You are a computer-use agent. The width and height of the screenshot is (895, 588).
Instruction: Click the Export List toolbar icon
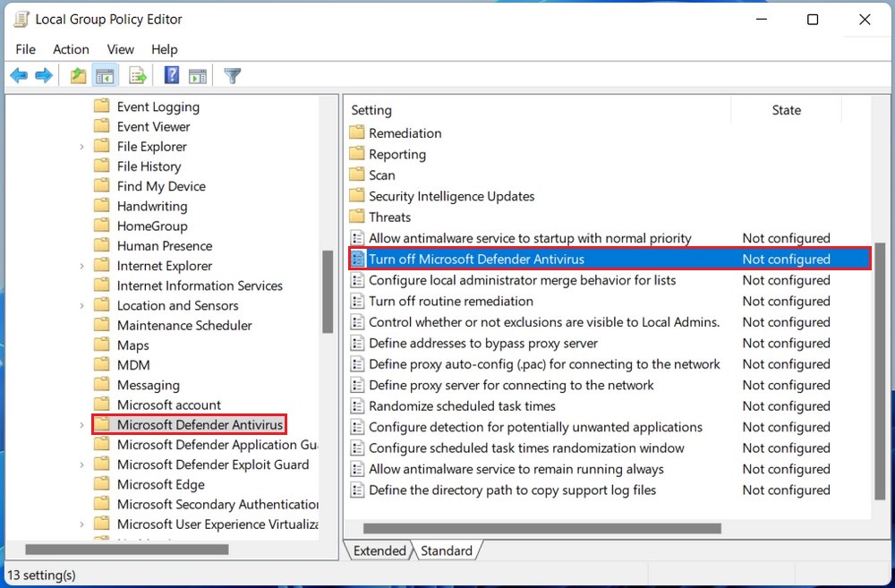138,75
